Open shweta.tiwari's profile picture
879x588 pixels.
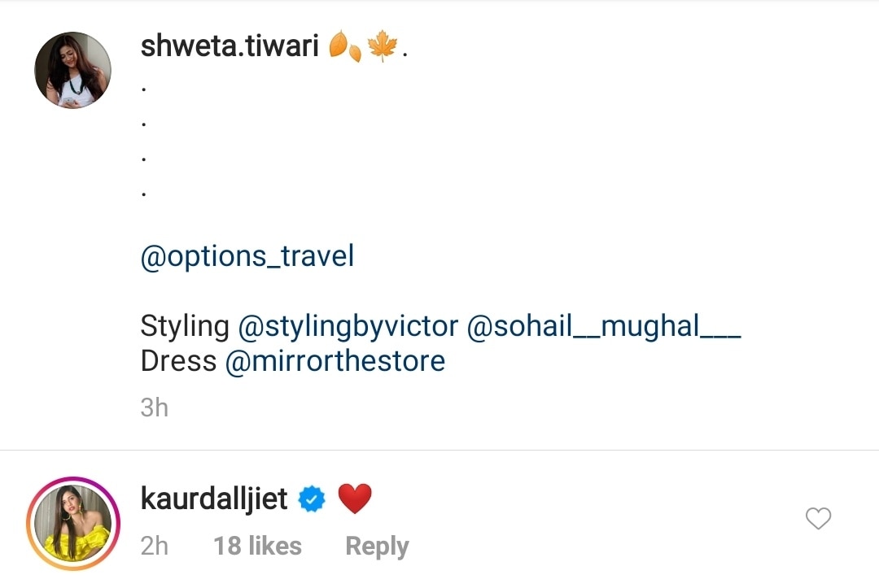point(73,70)
